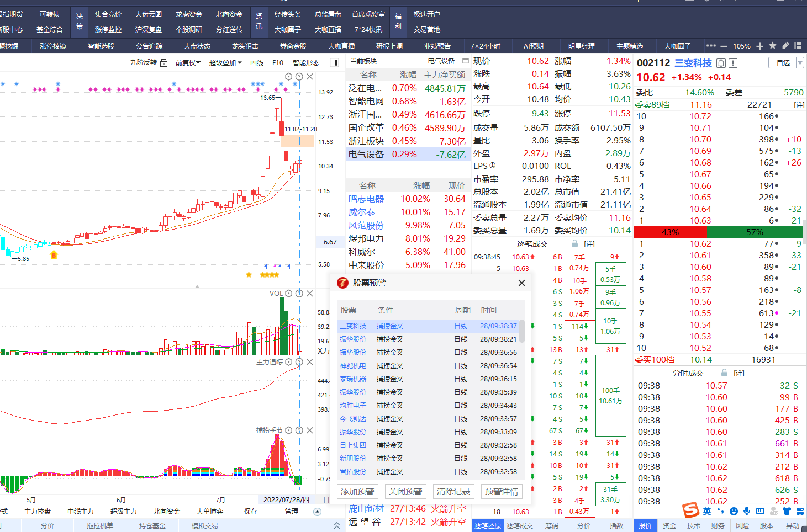Switch to 逐笔还原 tab

488,526
